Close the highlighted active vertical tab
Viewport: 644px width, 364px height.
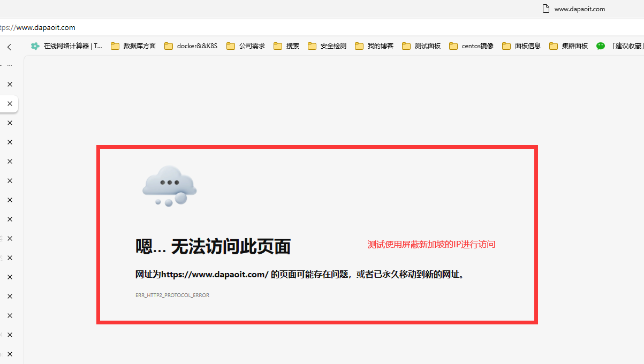click(10, 104)
